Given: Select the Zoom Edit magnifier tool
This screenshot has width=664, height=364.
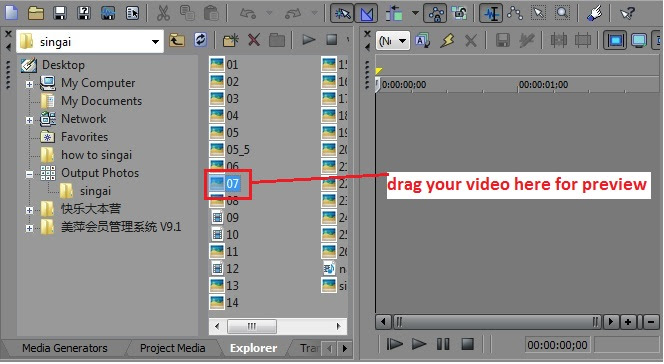Looking at the screenshot, I should point(562,14).
